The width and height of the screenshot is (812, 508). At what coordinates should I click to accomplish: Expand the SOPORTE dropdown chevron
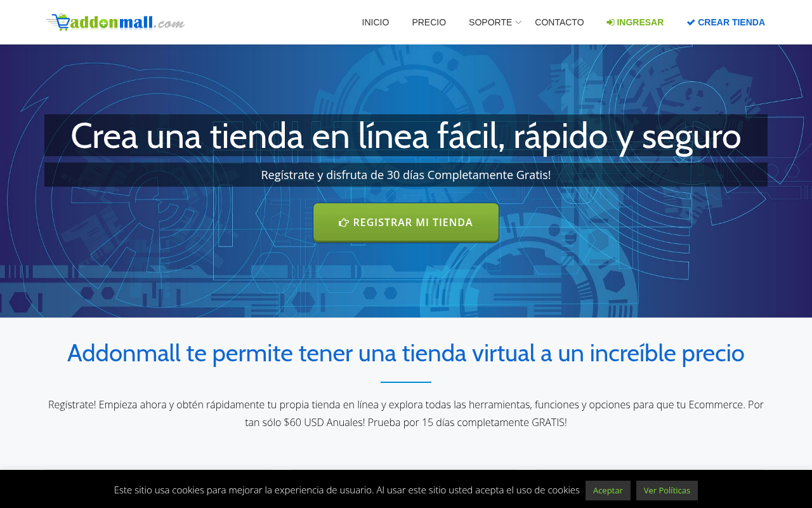pyautogui.click(x=518, y=22)
